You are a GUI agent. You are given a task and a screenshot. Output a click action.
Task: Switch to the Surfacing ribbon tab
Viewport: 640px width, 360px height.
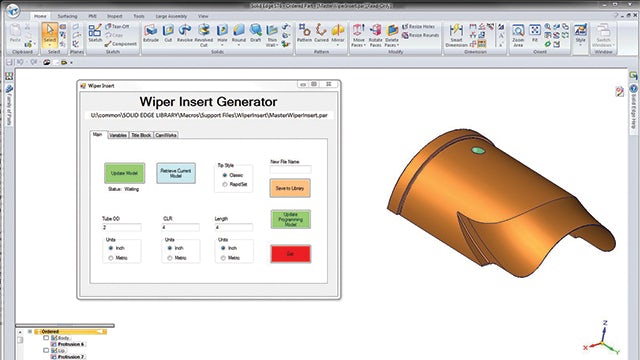pos(67,16)
